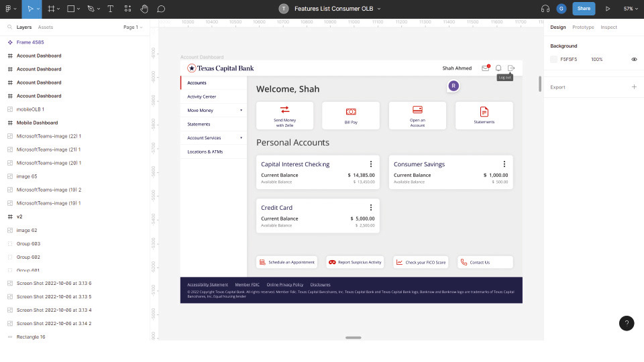The image size is (644, 362).
Task: Expand Move Money sidebar menu
Action: (x=241, y=111)
